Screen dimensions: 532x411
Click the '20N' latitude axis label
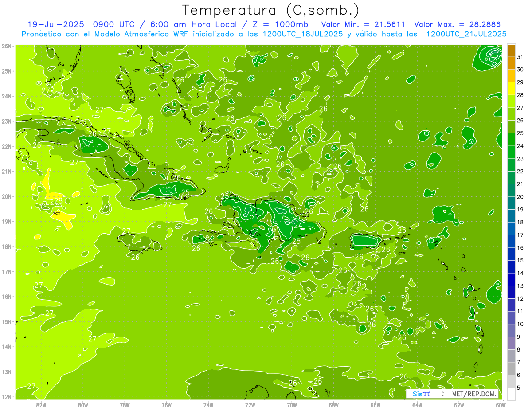pos(7,196)
